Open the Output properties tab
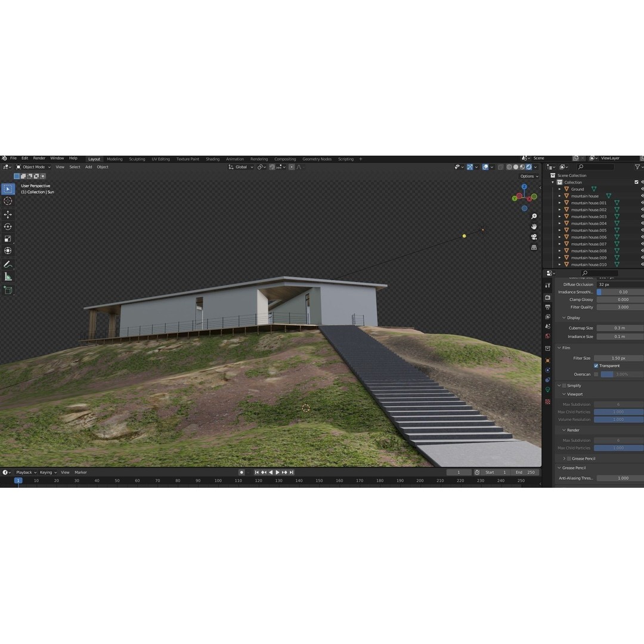Image resolution: width=644 pixels, height=644 pixels. (x=547, y=307)
